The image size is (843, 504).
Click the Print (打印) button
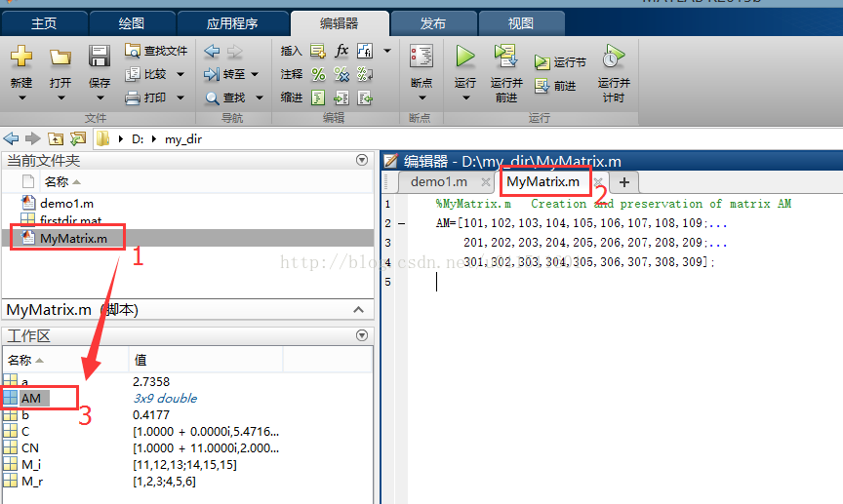point(145,97)
